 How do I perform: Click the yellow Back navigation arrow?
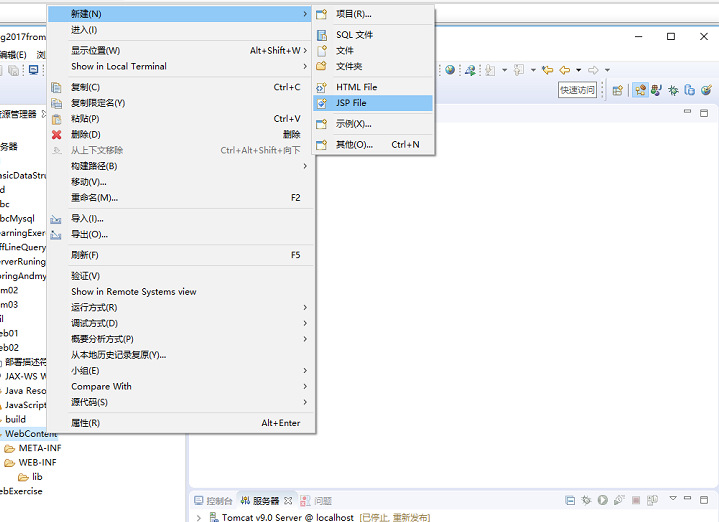click(565, 70)
